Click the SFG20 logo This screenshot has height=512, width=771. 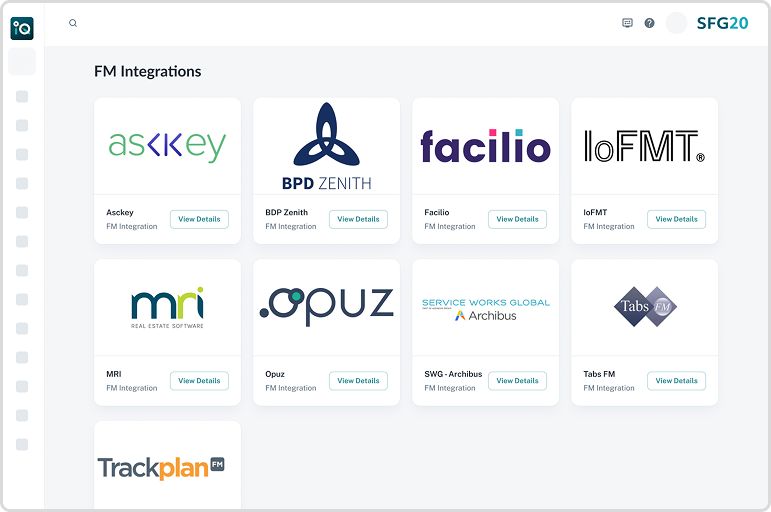[x=722, y=23]
